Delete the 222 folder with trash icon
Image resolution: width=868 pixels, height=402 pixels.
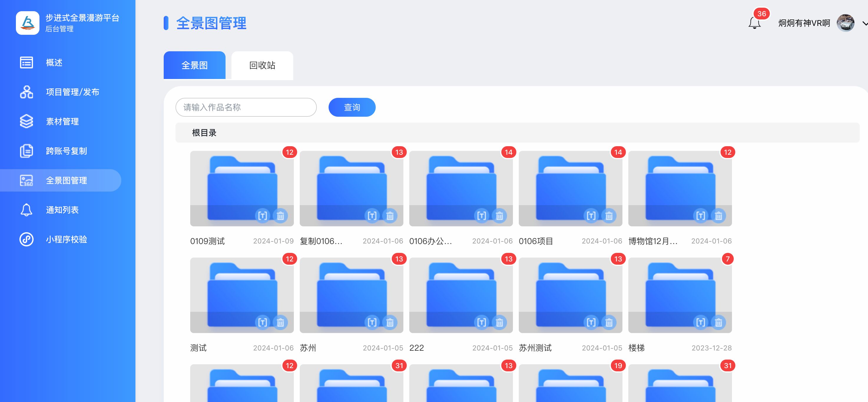coord(499,322)
